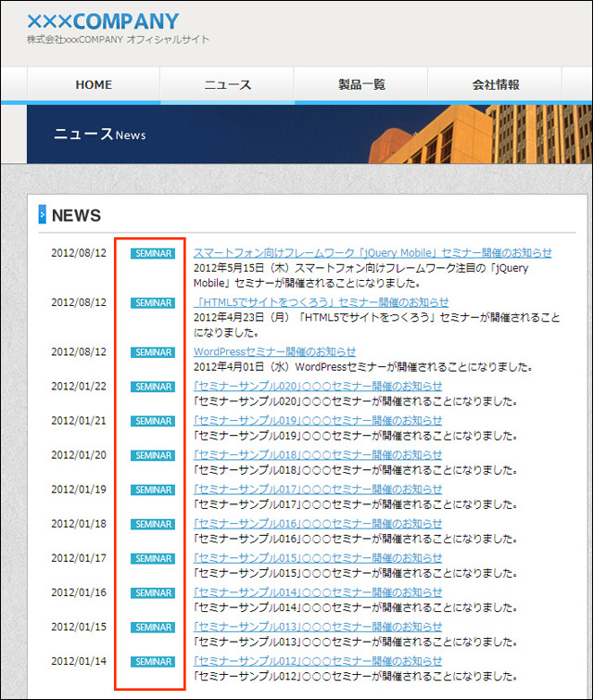Click SEMINAR badge next to jQuery Mobile announcement
This screenshot has width=593, height=700.
(x=153, y=253)
